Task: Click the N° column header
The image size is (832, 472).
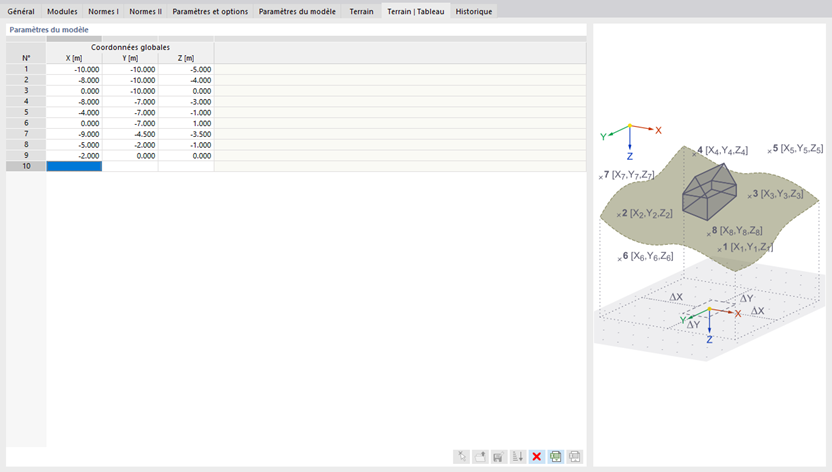Action: pos(26,58)
